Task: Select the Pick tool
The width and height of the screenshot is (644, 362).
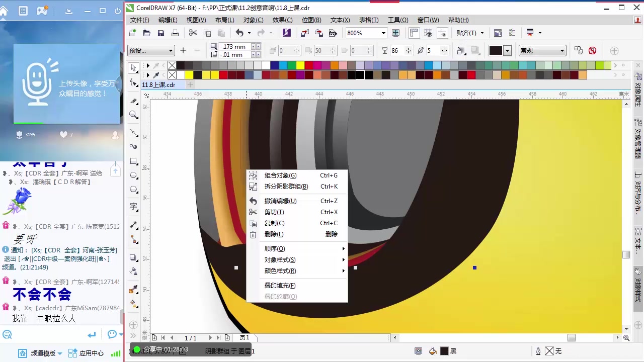Action: (133, 68)
